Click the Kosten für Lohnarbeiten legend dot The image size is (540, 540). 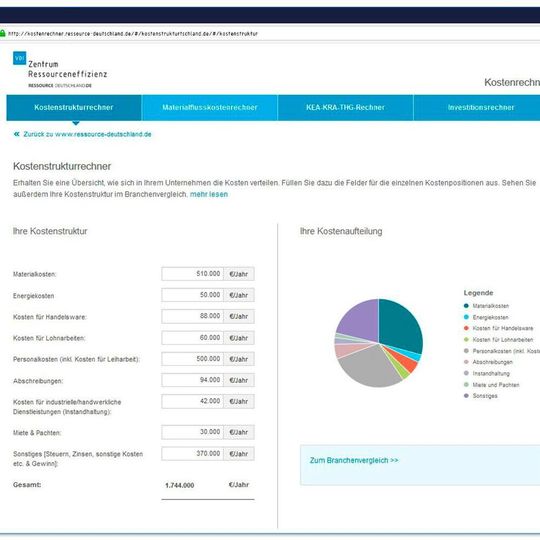coord(466,340)
